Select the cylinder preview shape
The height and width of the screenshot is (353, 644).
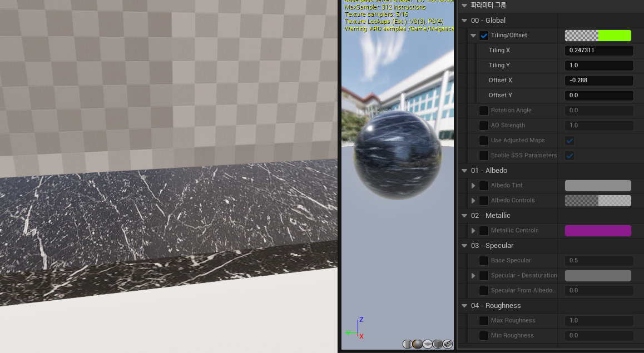[x=408, y=344]
